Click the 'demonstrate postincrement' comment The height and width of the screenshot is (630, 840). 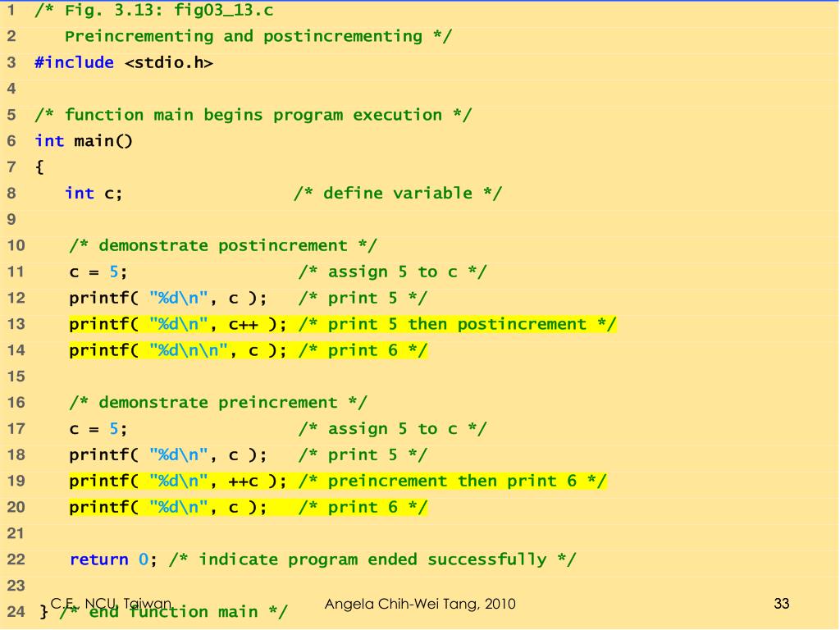click(223, 245)
